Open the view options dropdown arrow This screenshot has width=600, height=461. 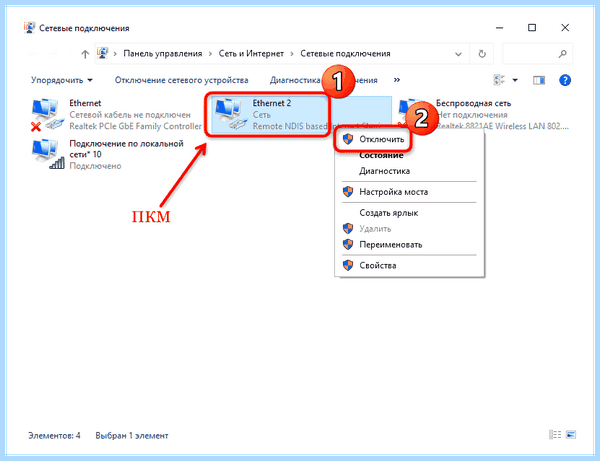point(515,80)
